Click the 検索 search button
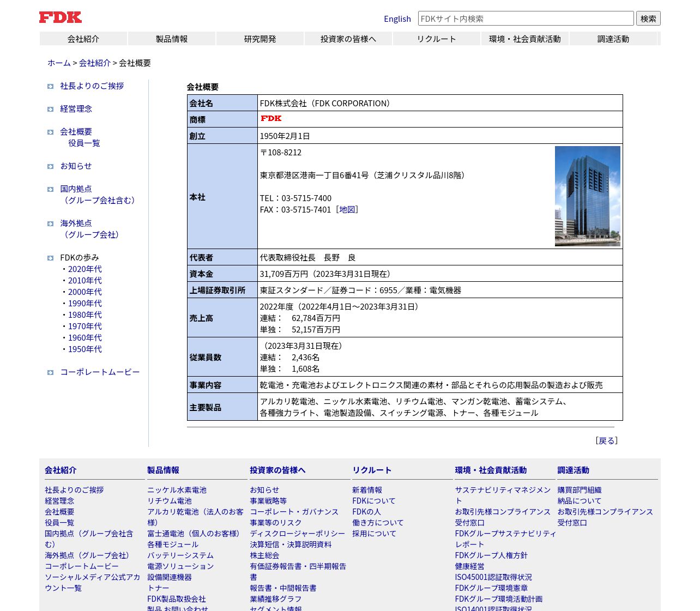 (x=648, y=19)
